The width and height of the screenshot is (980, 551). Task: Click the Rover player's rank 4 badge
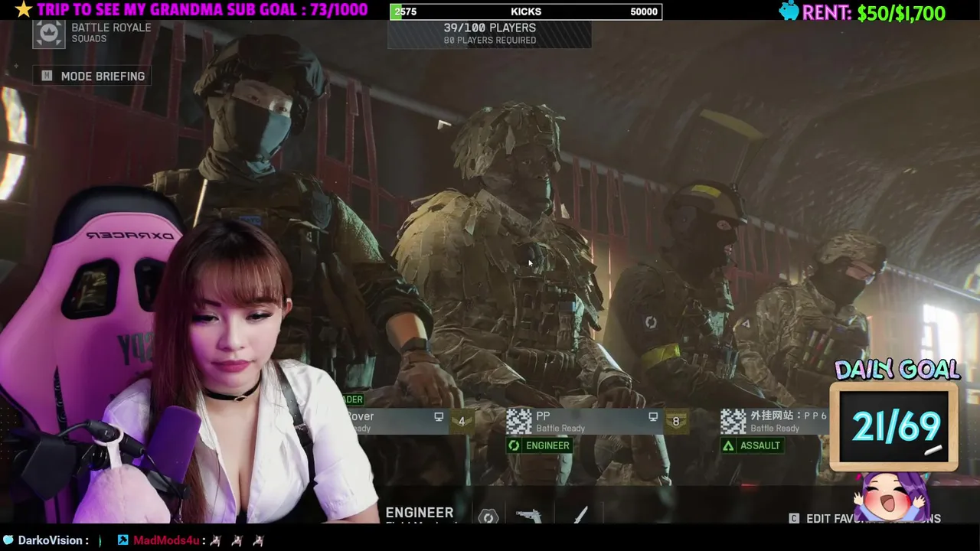(461, 421)
